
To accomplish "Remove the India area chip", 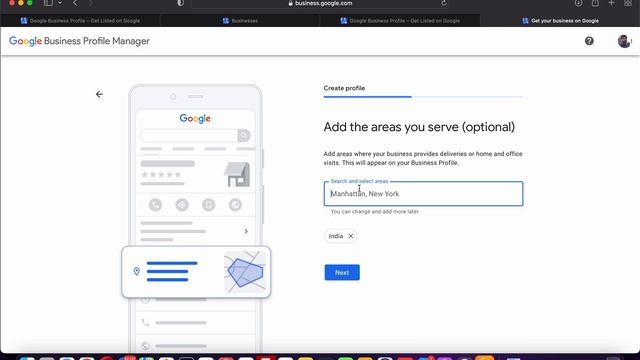I will pyautogui.click(x=351, y=236).
